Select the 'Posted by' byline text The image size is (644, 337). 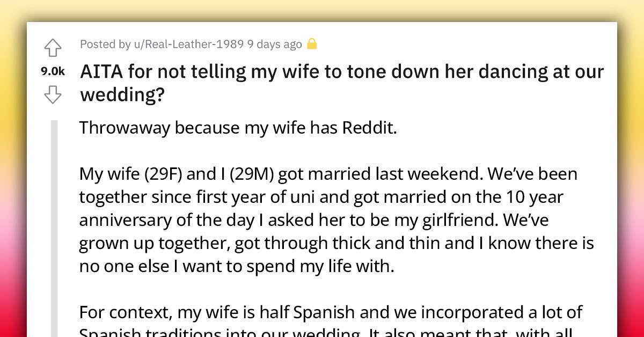click(106, 44)
